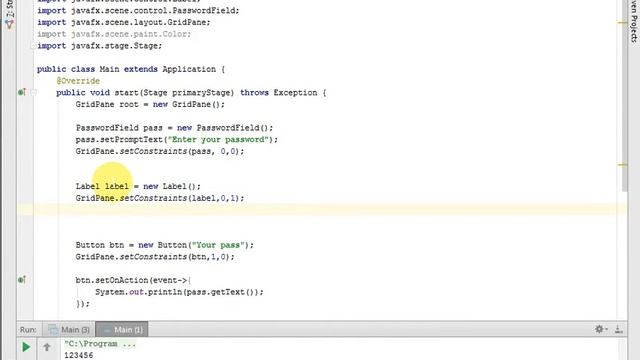Click GridPane root declaration line
Screen dimensions: 640x360
click(150, 104)
